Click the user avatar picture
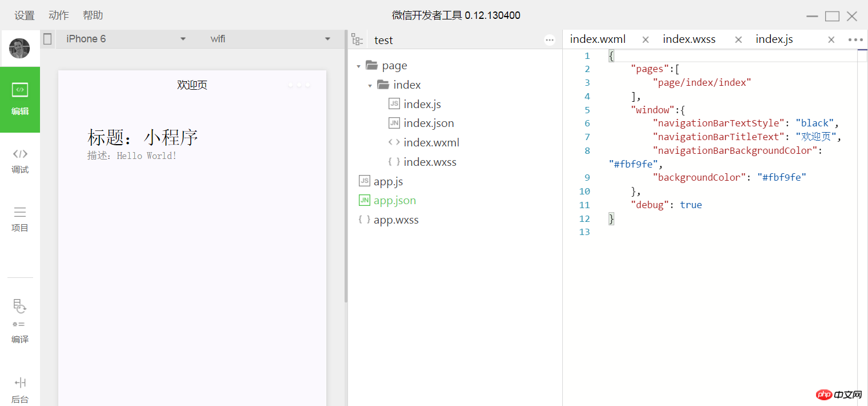Image resolution: width=868 pixels, height=406 pixels. 19,49
